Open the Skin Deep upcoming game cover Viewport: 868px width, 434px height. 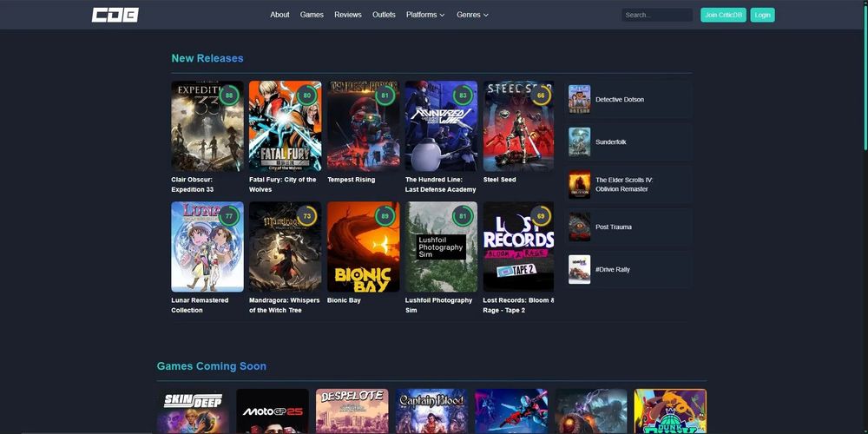[193, 411]
